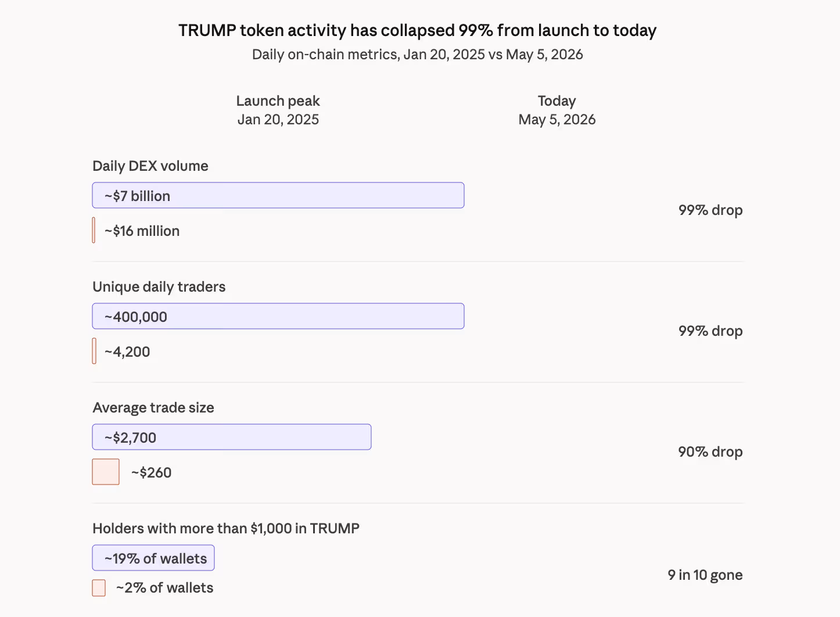Click the 99% drop text for DEX volume
This screenshot has width=840, height=617.
coord(710,210)
